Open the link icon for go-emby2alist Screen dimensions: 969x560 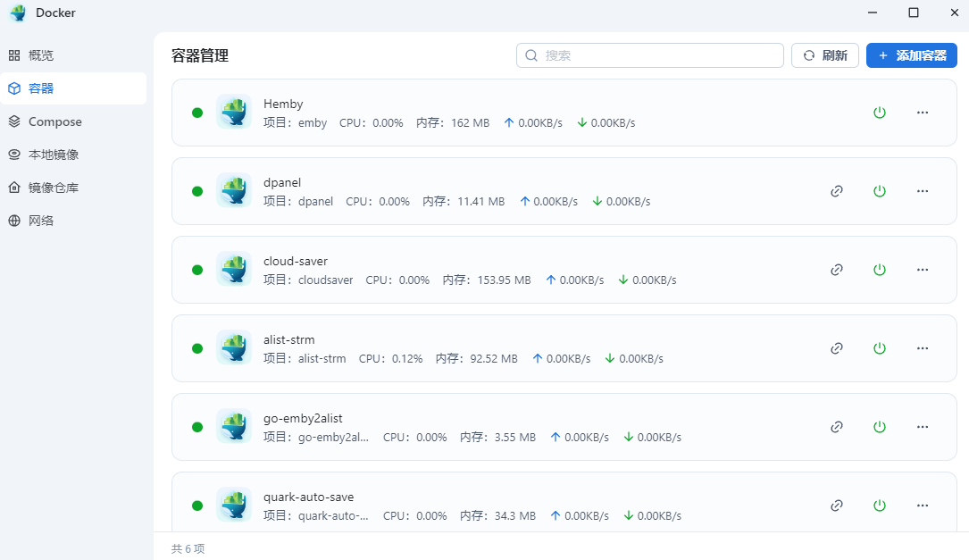(x=837, y=427)
